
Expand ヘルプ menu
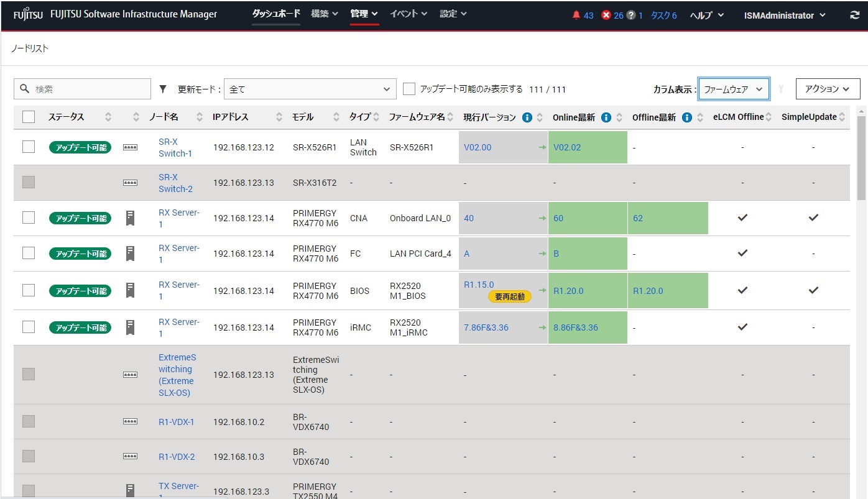707,16
